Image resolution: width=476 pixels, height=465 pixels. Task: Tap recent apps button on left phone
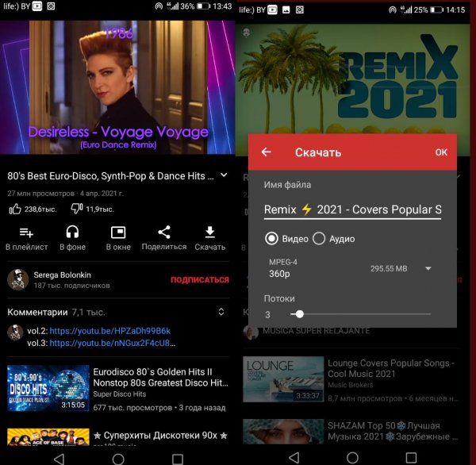178,459
